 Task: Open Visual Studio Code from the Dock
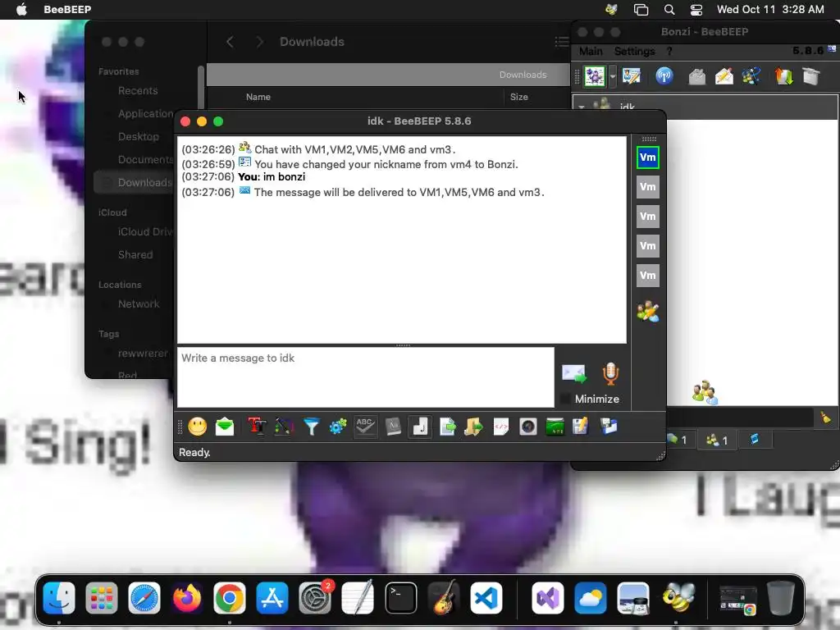coord(486,598)
